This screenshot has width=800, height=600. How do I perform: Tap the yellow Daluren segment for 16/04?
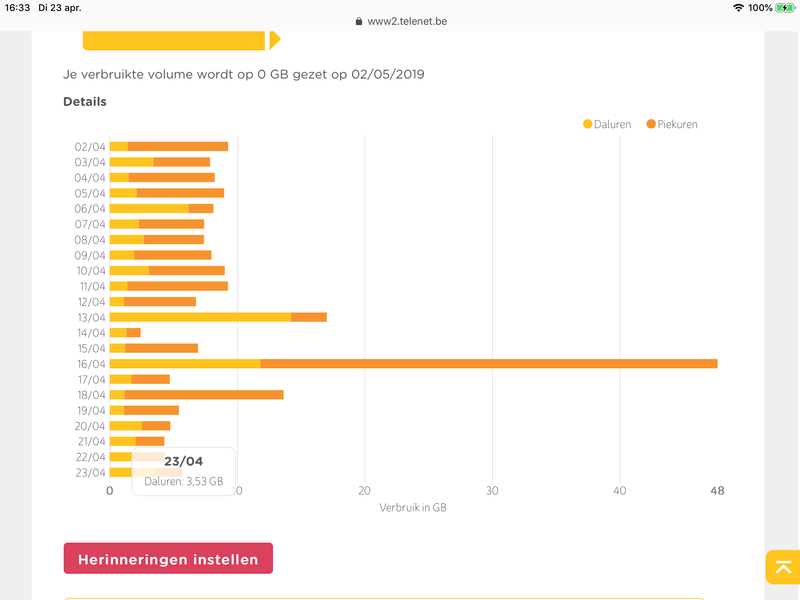[x=185, y=363]
